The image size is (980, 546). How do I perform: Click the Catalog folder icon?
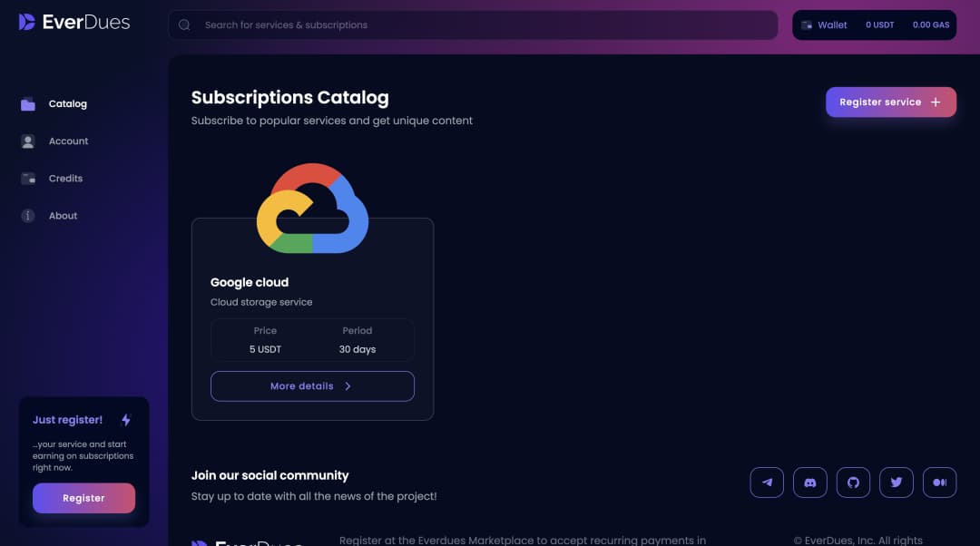[x=27, y=103]
